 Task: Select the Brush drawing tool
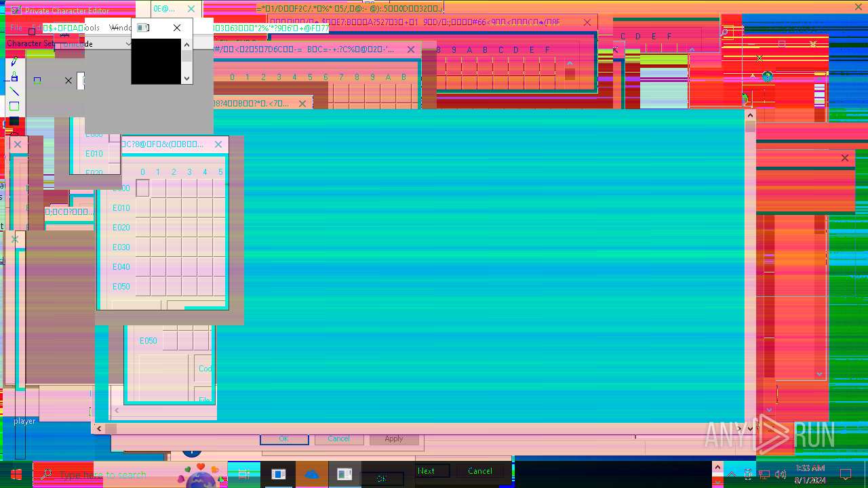pyautogui.click(x=14, y=76)
